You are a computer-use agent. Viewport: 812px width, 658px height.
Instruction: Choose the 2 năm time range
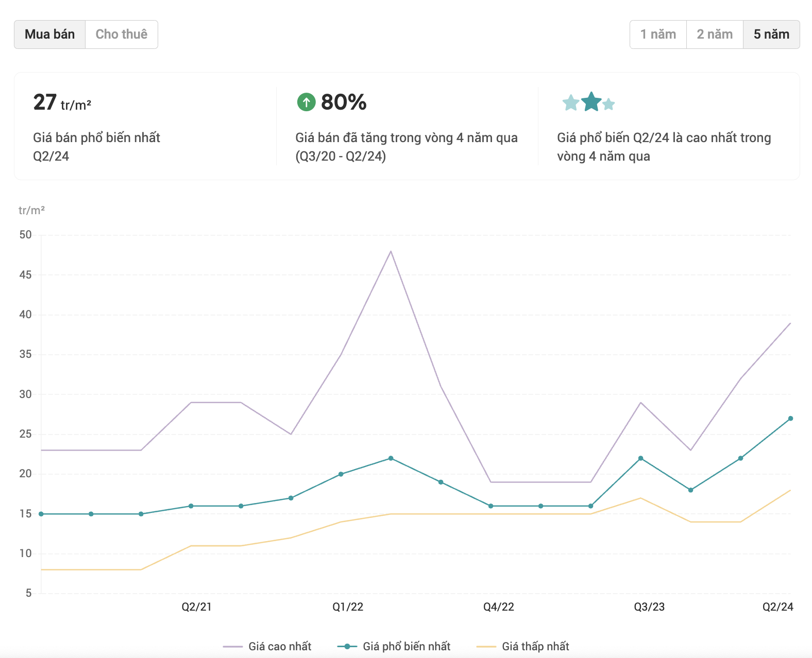pyautogui.click(x=715, y=34)
